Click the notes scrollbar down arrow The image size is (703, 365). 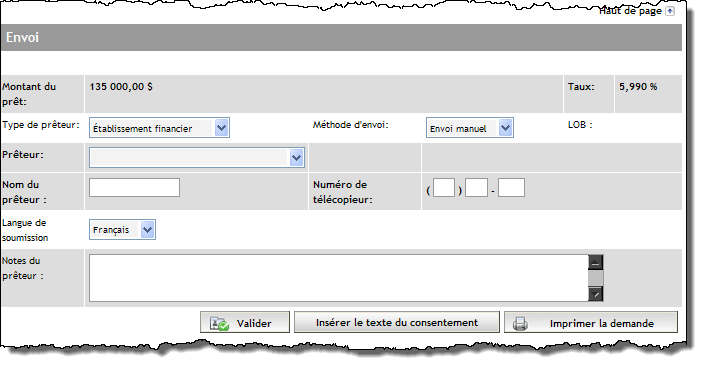pyautogui.click(x=596, y=294)
